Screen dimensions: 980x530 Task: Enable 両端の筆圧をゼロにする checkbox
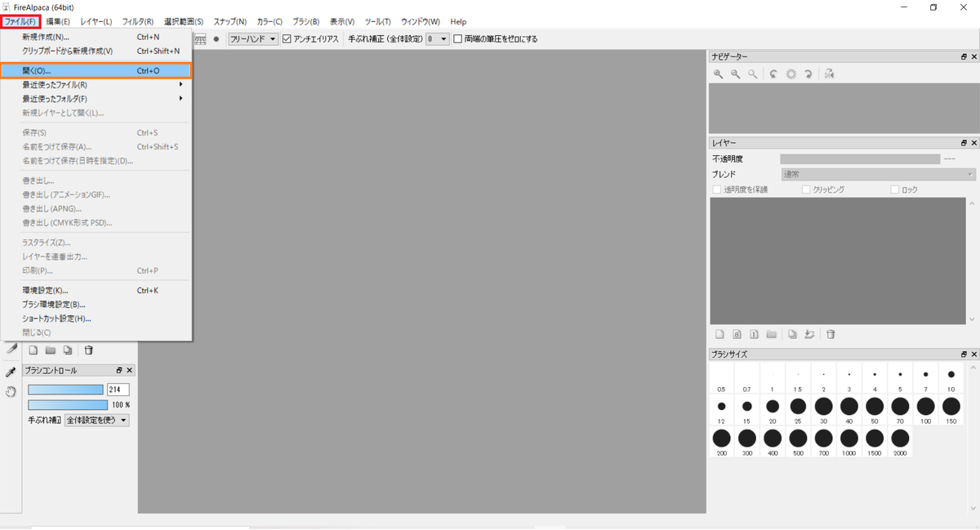[x=457, y=38]
